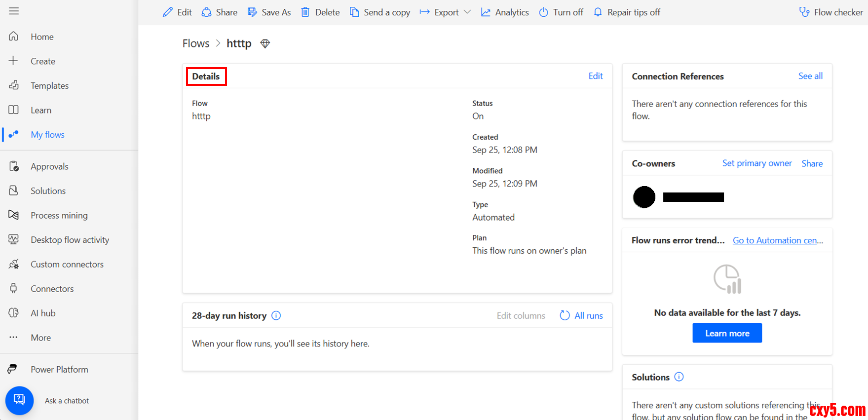Click the 'No data available for the last 7 days.' message
The height and width of the screenshot is (420, 868).
(727, 312)
